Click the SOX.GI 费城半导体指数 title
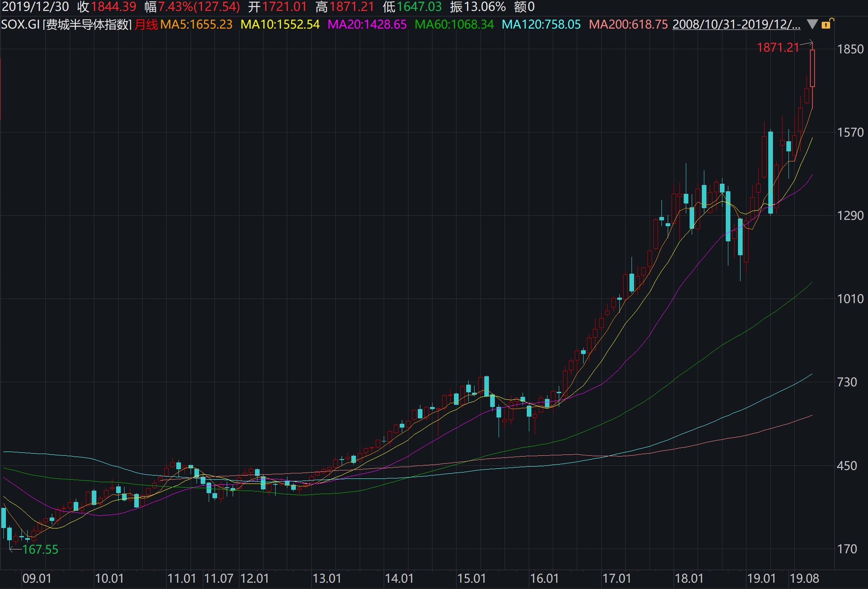 (x=66, y=24)
